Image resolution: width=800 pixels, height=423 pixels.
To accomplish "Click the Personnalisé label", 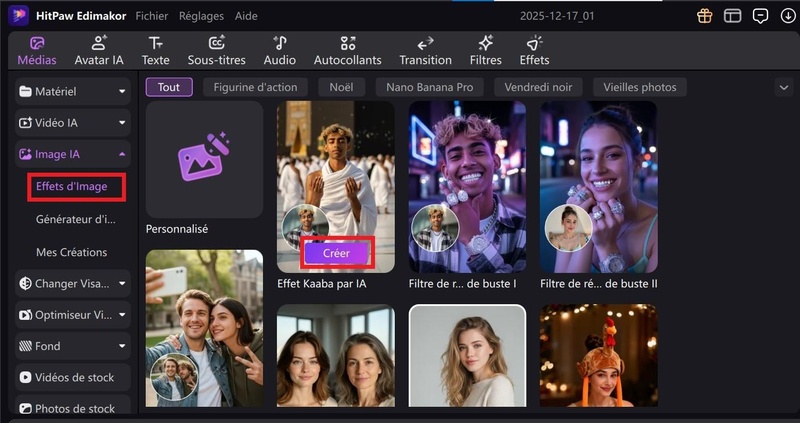I will [x=177, y=229].
